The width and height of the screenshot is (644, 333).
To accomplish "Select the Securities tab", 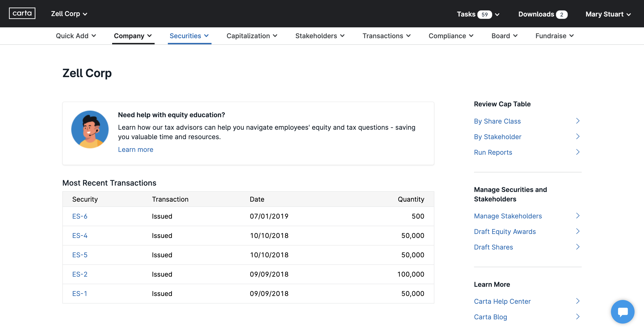I will [x=189, y=36].
